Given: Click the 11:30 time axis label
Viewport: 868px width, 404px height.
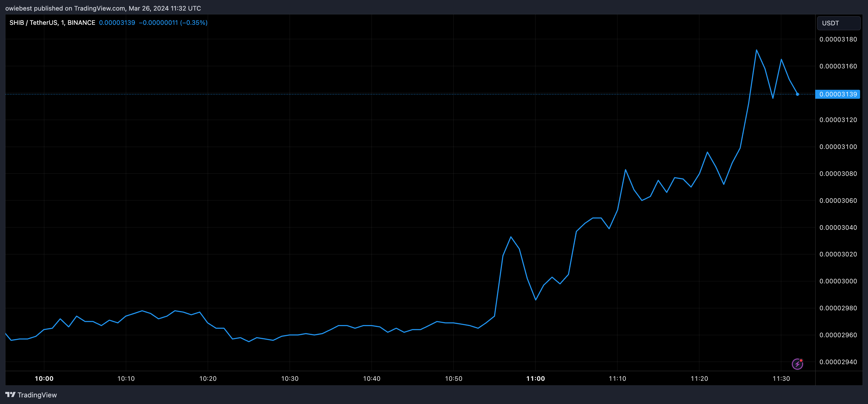Looking at the screenshot, I should tap(781, 378).
